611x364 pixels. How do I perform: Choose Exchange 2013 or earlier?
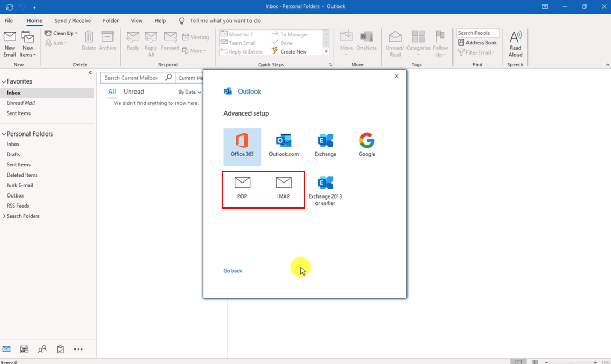325,191
